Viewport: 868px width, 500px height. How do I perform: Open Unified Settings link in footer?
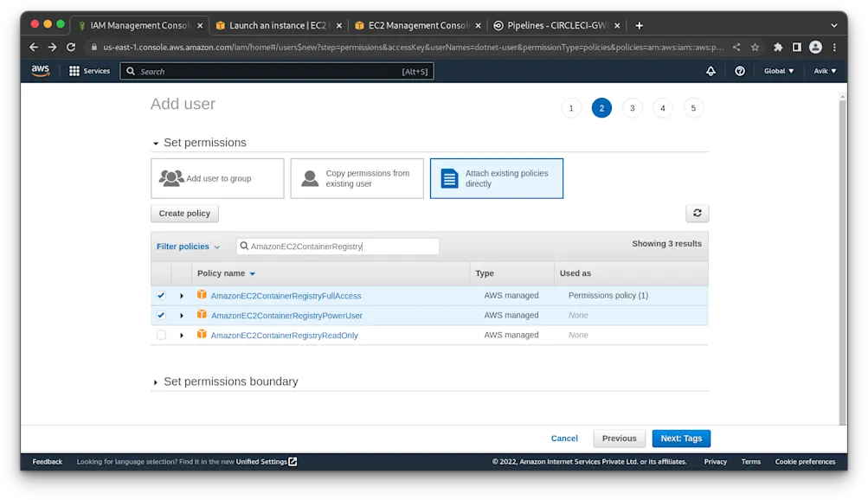click(x=267, y=462)
